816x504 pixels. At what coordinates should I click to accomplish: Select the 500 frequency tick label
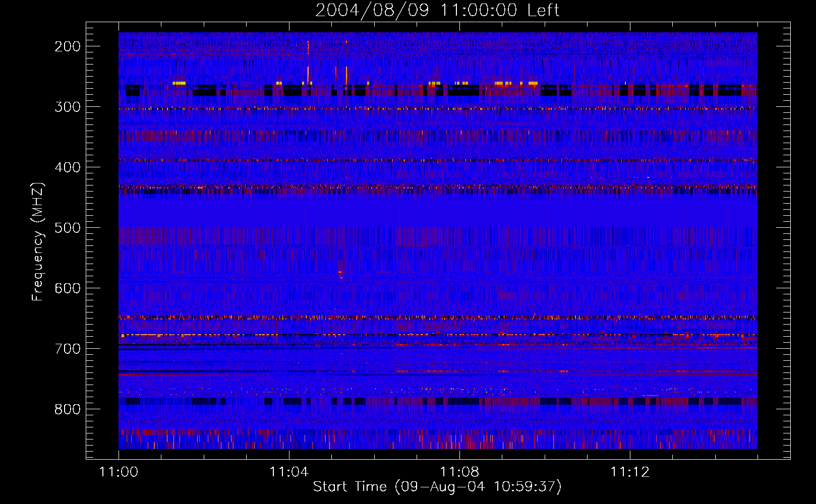point(68,228)
